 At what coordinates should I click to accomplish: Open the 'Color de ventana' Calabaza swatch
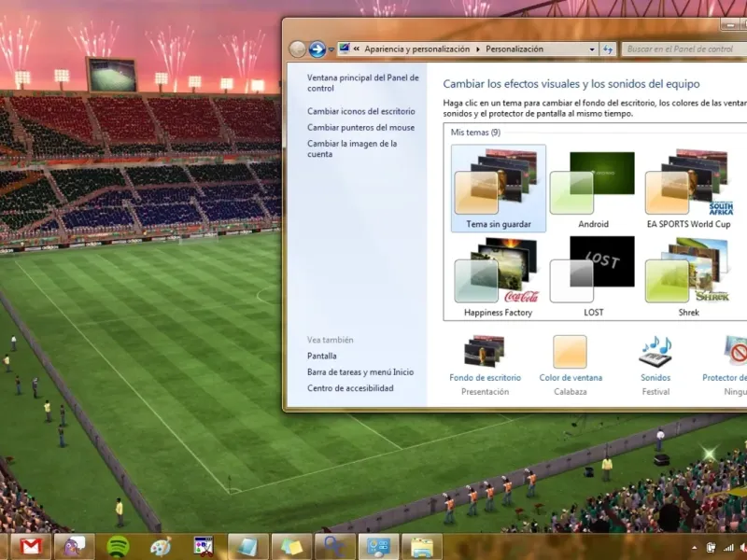click(x=570, y=352)
